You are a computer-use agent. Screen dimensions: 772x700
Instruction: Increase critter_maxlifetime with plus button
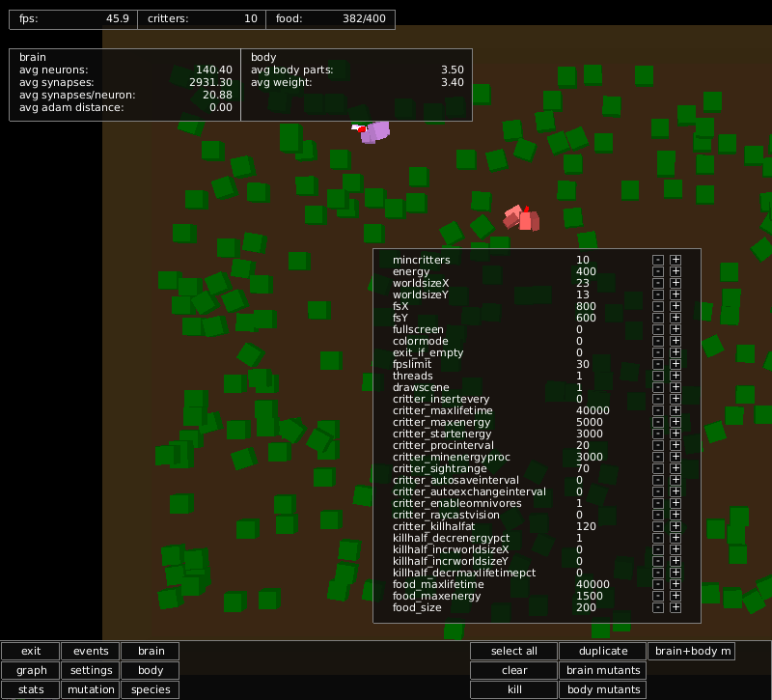point(675,410)
